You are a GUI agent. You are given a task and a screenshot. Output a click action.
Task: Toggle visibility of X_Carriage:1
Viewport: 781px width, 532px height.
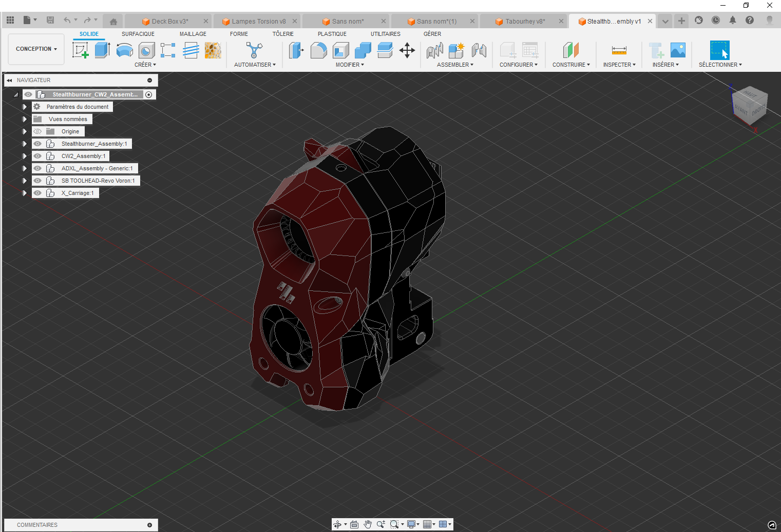pyautogui.click(x=37, y=193)
